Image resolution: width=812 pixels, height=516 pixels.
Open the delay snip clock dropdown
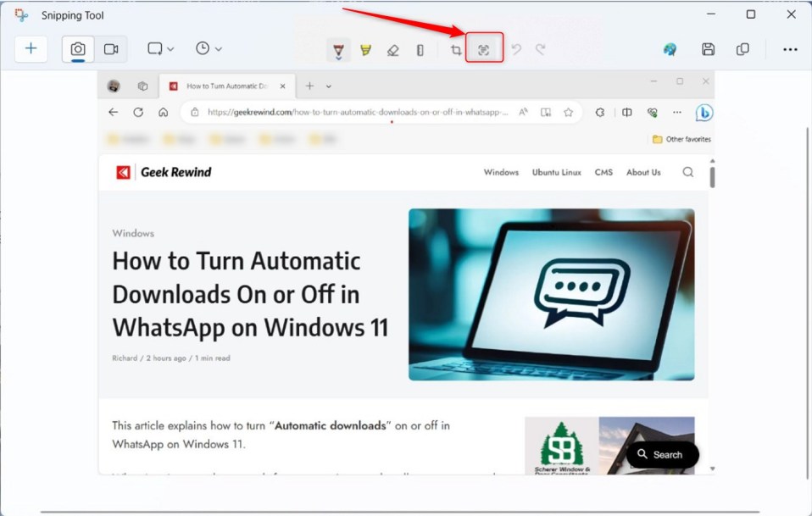click(209, 48)
